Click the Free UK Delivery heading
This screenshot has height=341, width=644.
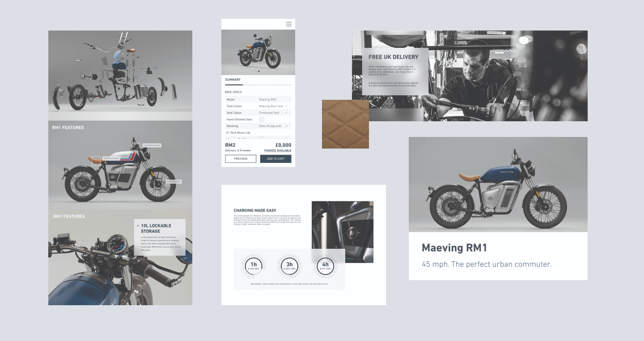pos(394,57)
